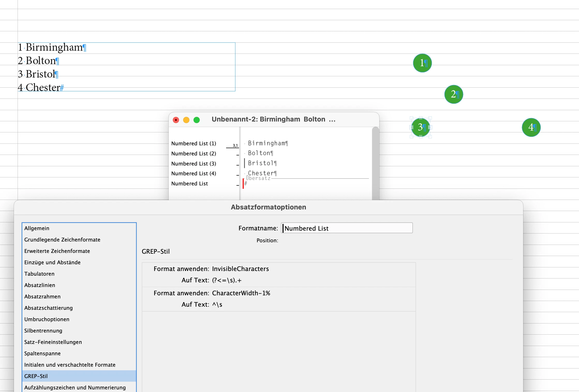Select the CharacterWidth-1% GREP style entry
579x392 pixels.
point(241,293)
